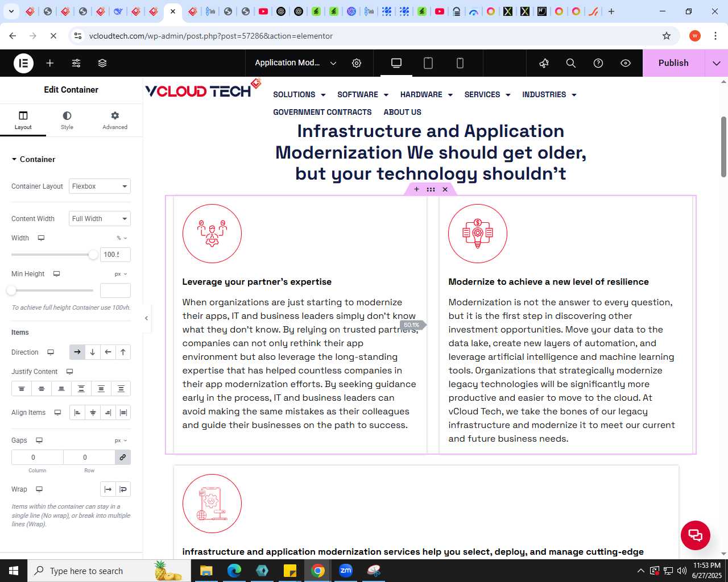Open the Structure layers icon
The image size is (728, 582).
[102, 63]
